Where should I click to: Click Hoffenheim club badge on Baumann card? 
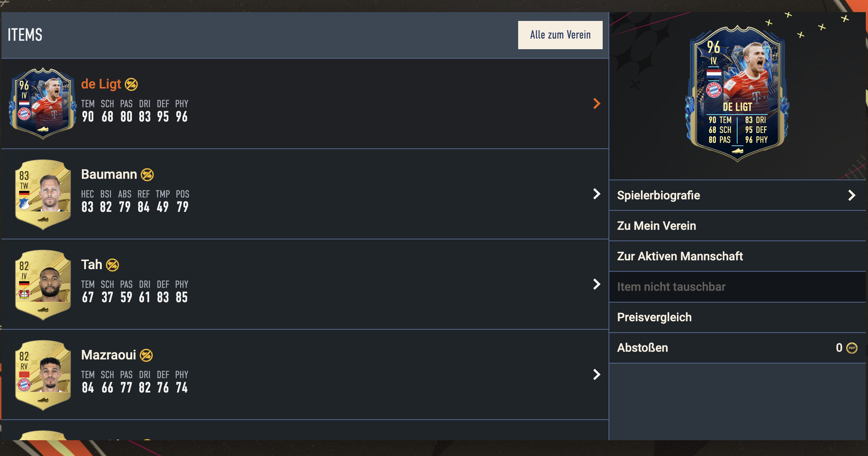(24, 204)
